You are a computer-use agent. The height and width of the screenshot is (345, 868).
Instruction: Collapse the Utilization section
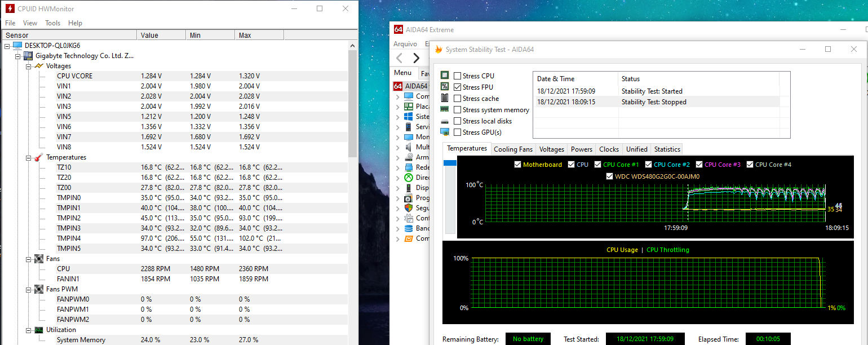point(29,330)
